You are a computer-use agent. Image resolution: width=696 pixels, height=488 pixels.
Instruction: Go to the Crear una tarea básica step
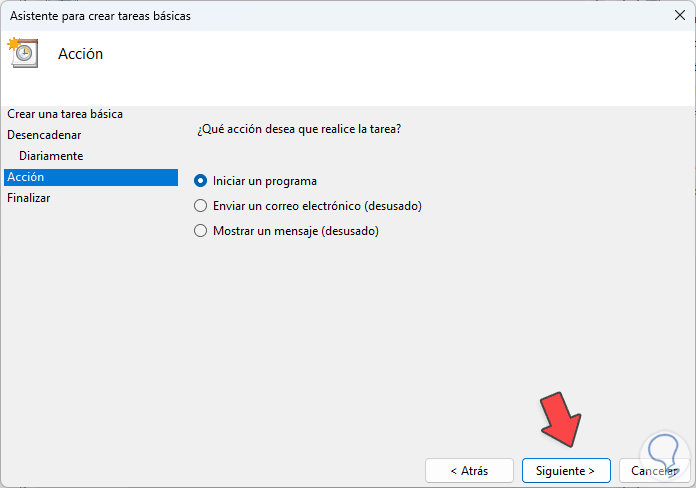pos(65,114)
